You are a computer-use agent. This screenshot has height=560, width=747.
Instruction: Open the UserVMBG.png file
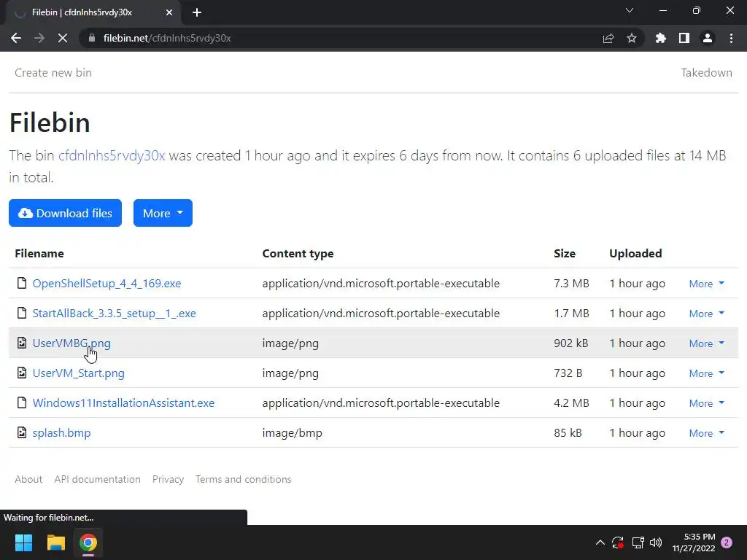click(x=71, y=343)
